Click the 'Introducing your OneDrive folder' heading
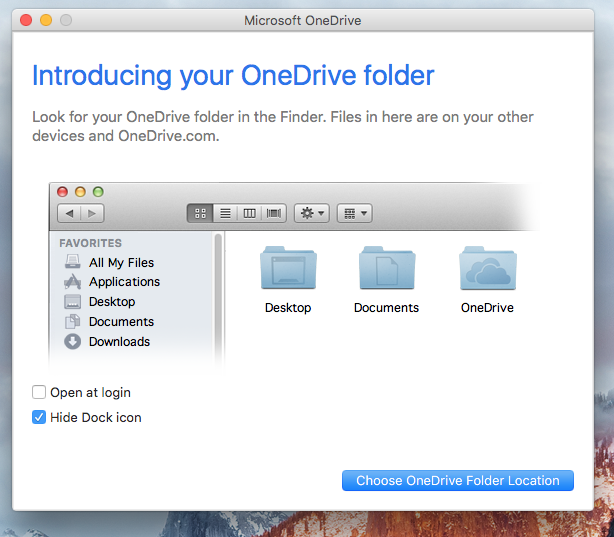Screen dimensions: 614x537 pyautogui.click(x=233, y=76)
